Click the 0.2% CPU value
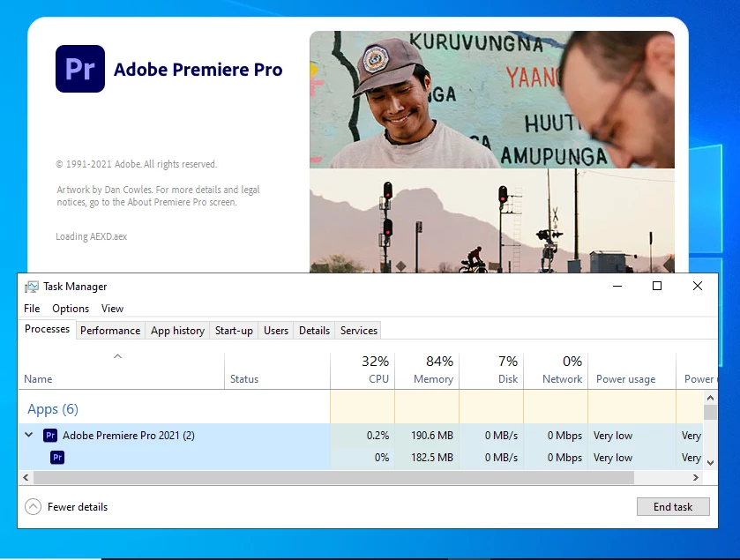The image size is (740, 560). tap(377, 435)
